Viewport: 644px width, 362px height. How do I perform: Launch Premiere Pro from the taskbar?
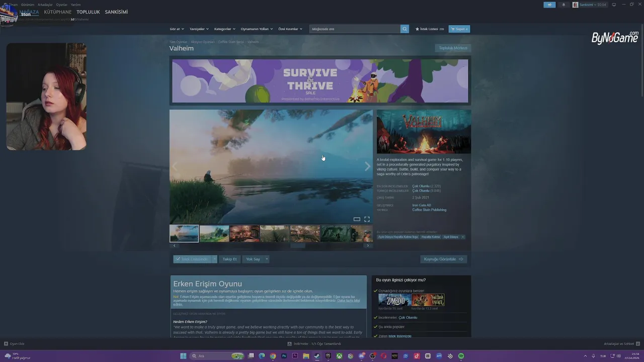click(x=295, y=356)
